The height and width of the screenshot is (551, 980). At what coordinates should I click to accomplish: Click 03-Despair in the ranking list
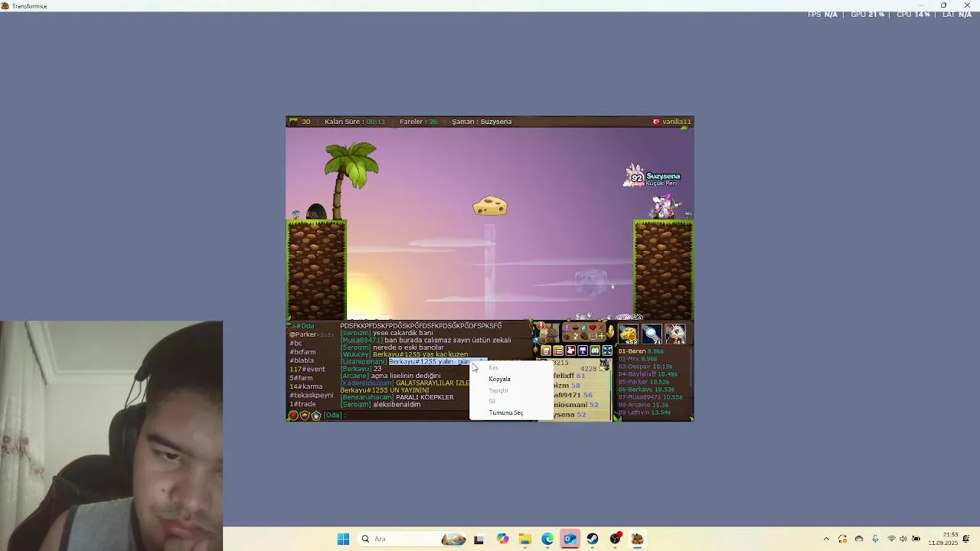click(x=645, y=367)
